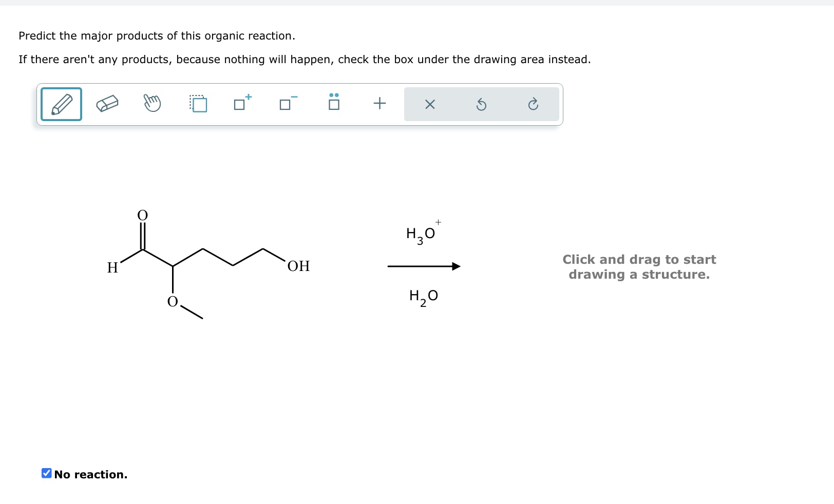Click the methoxy oxygen in the structure

tap(173, 302)
